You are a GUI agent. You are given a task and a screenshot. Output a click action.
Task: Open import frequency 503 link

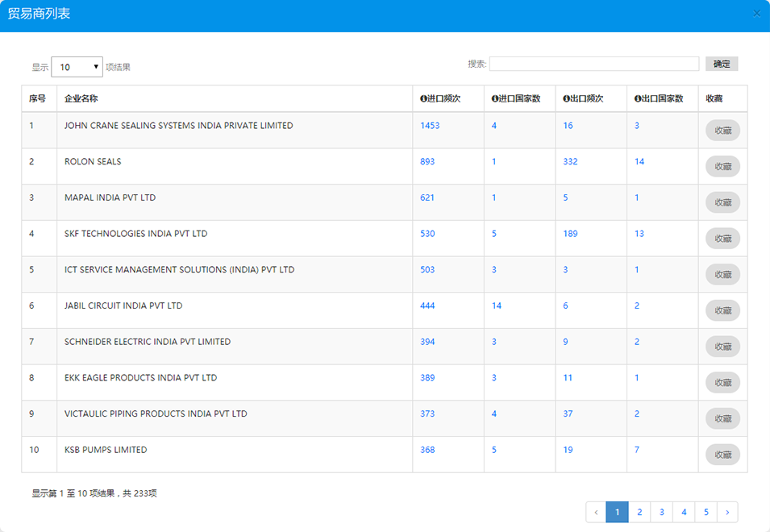[427, 269]
